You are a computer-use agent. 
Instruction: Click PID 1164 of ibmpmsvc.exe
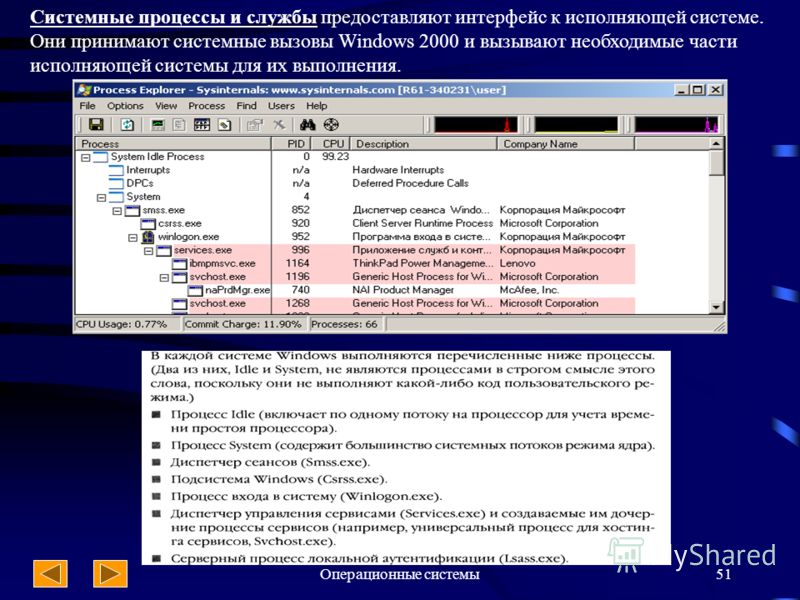(297, 264)
